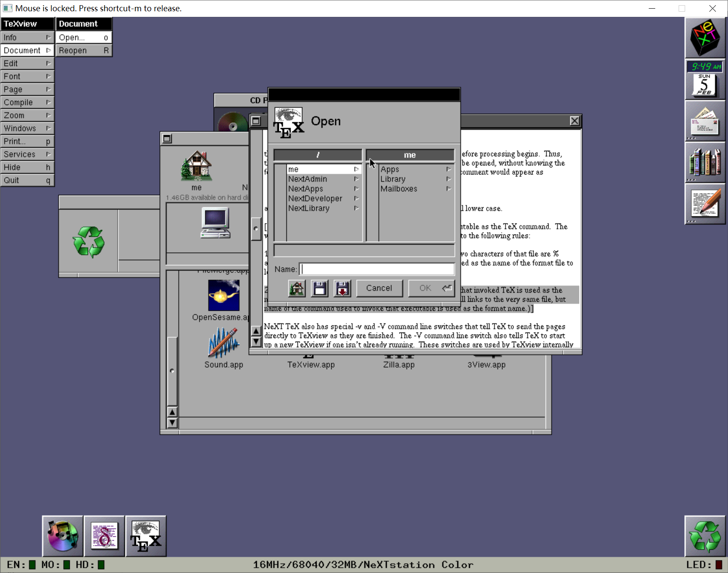Open the Compile submenu
Image resolution: width=728 pixels, height=573 pixels.
[27, 102]
